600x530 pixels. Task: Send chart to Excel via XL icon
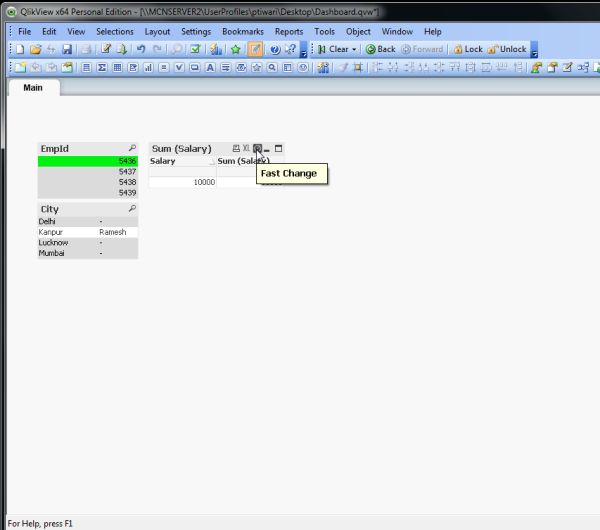(246, 148)
